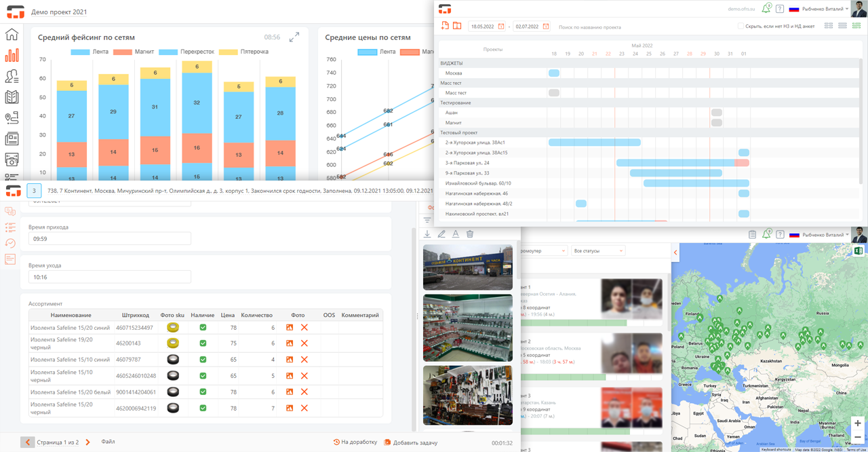The width and height of the screenshot is (868, 452).
Task: Toggle Наличие checkbox for barcode 4620006942119
Action: pos(203,408)
